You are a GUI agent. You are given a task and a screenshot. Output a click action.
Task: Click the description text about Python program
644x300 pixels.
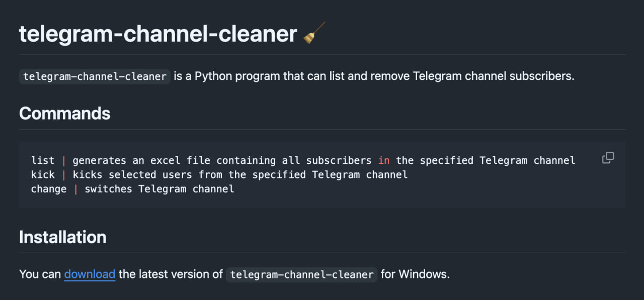[372, 76]
